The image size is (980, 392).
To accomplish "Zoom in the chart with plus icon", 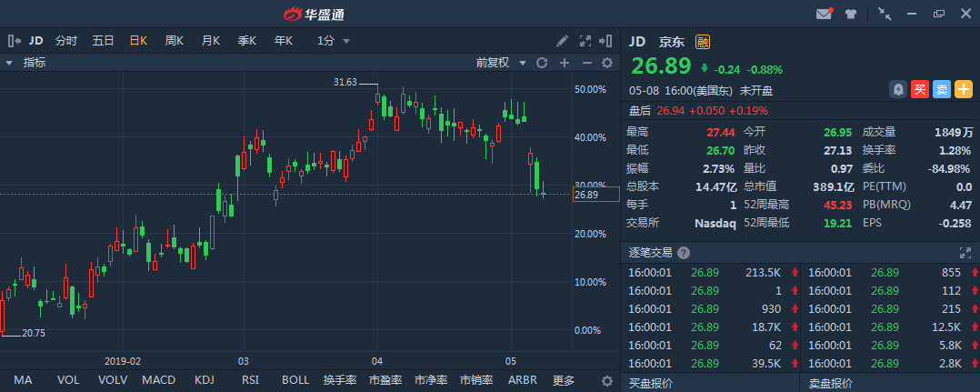I will coord(565,63).
